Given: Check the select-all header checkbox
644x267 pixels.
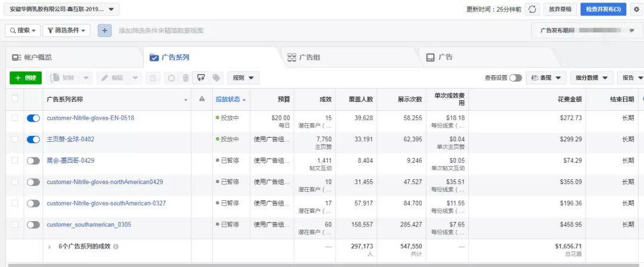Looking at the screenshot, I should coord(15,98).
